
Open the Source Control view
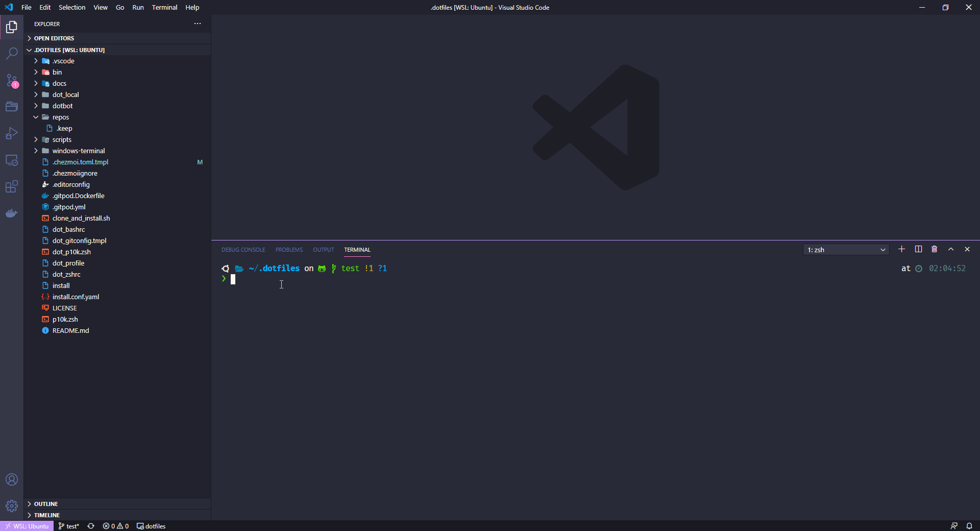point(11,80)
